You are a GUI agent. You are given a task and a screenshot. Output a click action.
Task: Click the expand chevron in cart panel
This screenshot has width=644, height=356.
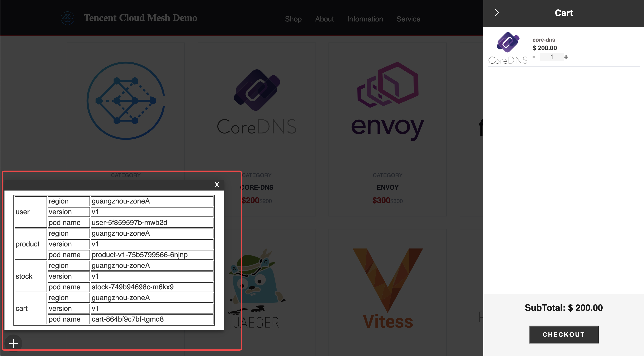tap(497, 12)
